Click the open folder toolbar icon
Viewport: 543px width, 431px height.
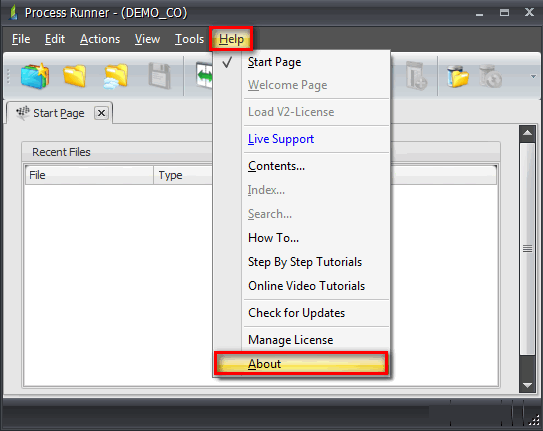tap(74, 76)
